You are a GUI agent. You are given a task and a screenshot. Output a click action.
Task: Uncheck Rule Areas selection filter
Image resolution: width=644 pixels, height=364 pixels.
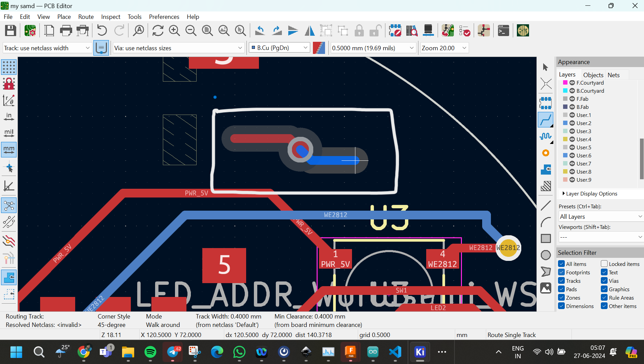click(604, 298)
